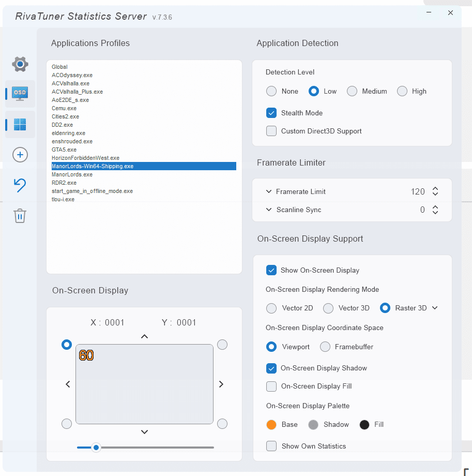Click the OSD zoom slider handle
This screenshot has height=476, width=472.
[96, 448]
